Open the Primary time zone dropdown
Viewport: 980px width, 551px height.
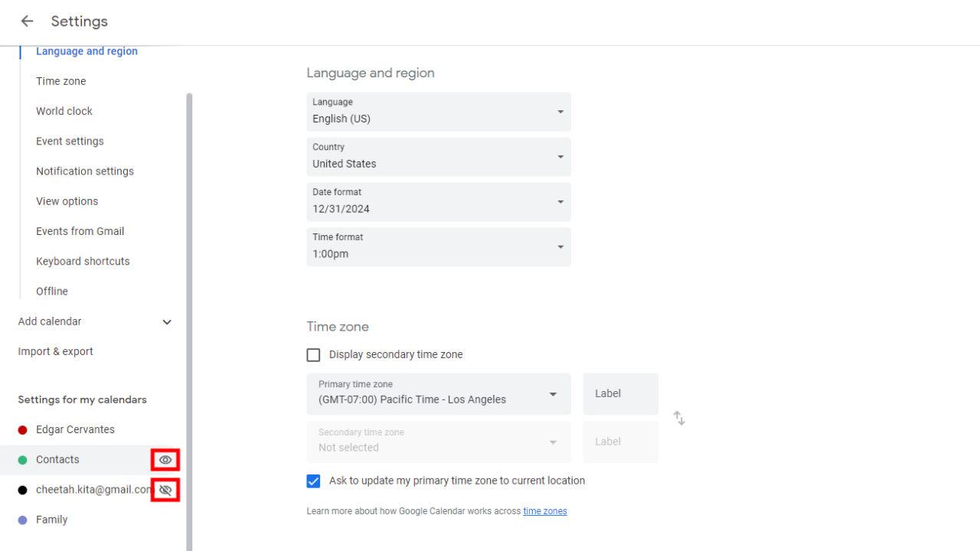point(438,393)
